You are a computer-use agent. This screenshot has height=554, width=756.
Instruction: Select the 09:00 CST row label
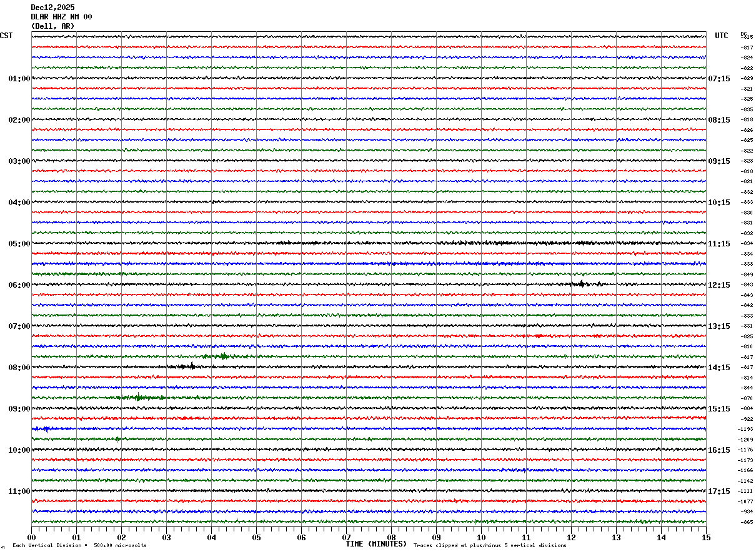pyautogui.click(x=19, y=409)
